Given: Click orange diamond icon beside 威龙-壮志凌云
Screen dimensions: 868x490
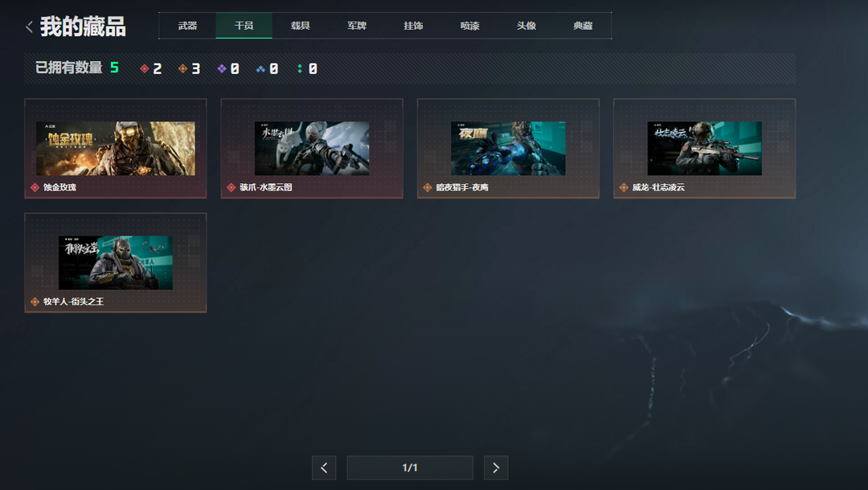Looking at the screenshot, I should [624, 187].
